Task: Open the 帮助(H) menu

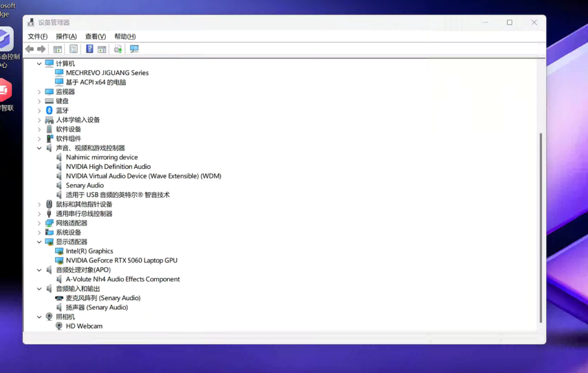Action: pos(125,36)
